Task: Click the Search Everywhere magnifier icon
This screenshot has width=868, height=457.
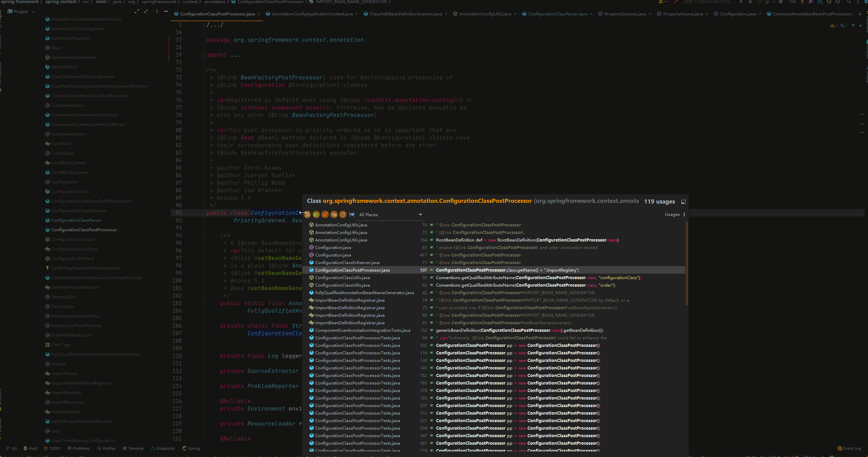Action: pos(849,2)
